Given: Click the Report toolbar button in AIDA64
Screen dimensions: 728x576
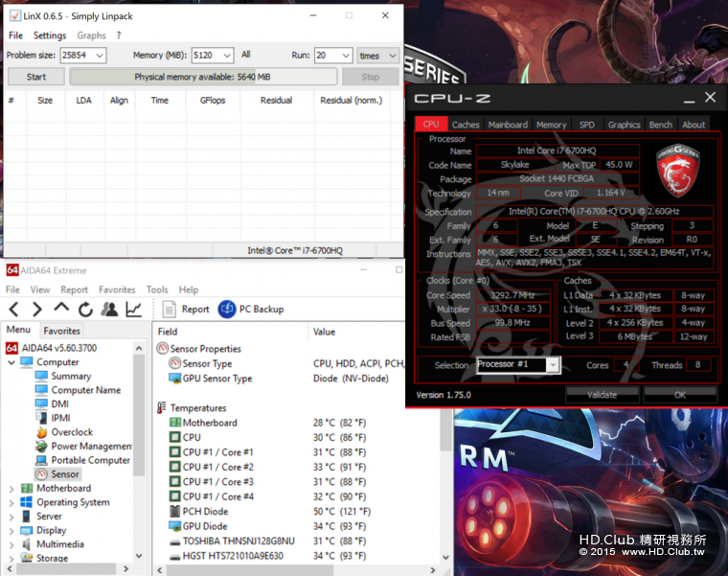Looking at the screenshot, I should coord(185,309).
